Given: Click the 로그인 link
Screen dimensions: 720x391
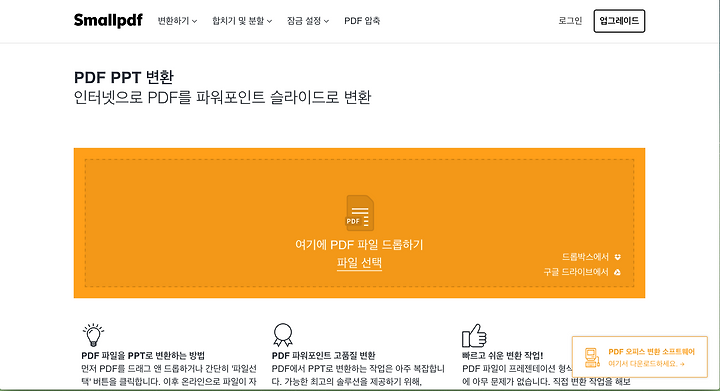Looking at the screenshot, I should [570, 21].
